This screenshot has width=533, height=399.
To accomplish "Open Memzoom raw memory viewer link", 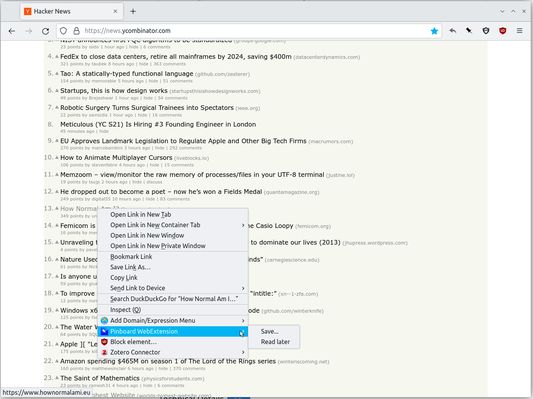I will click(x=192, y=175).
